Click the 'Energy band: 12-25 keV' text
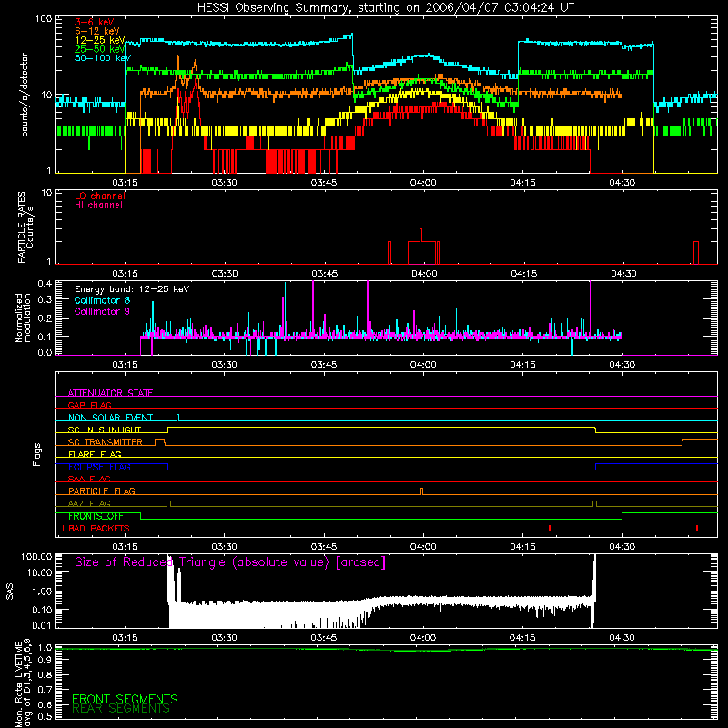 point(132,289)
